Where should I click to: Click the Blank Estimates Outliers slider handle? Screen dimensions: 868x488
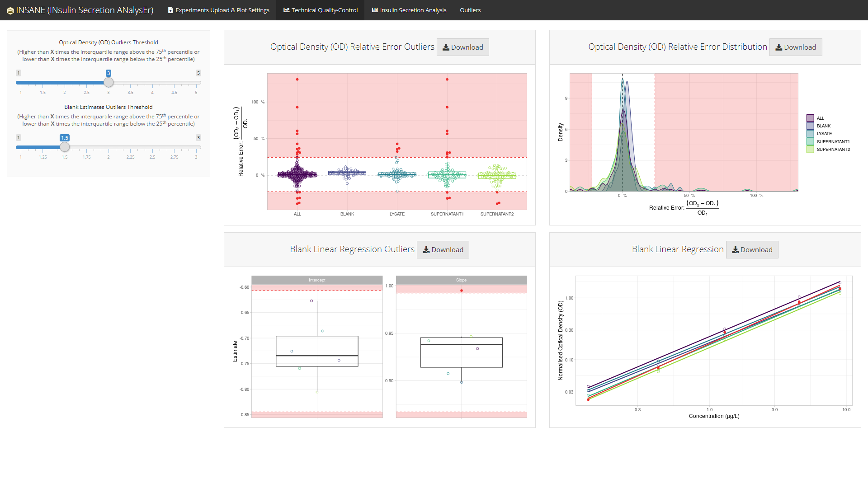pyautogui.click(x=65, y=147)
